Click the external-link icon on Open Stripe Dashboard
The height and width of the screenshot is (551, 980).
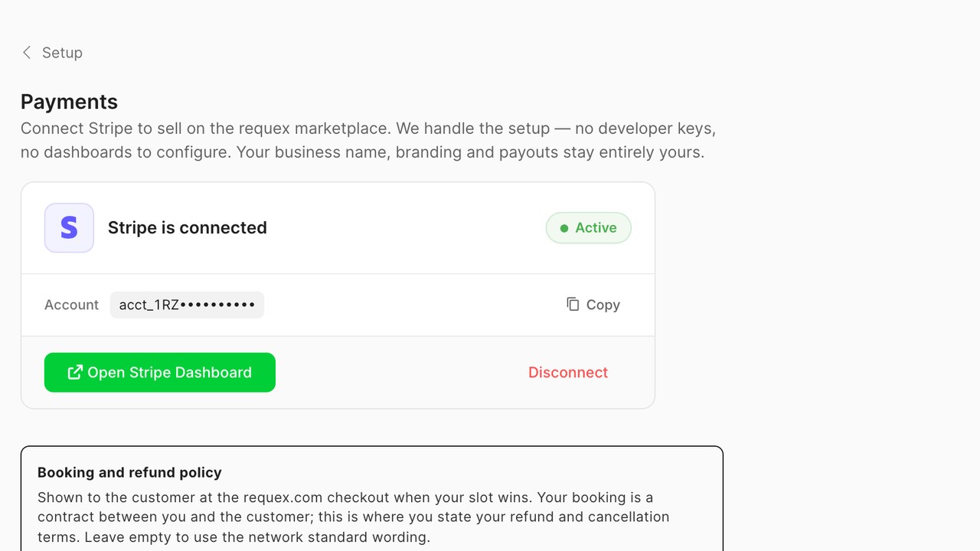coord(75,373)
